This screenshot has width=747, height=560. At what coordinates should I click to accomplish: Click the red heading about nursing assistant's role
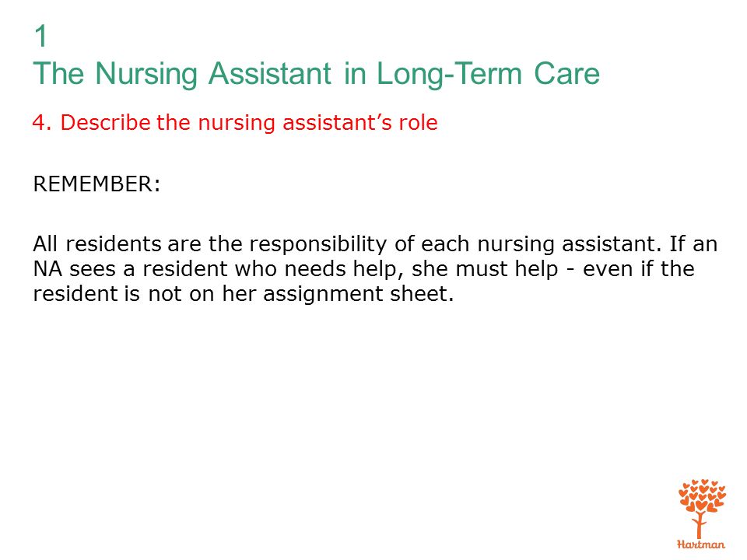tap(235, 122)
